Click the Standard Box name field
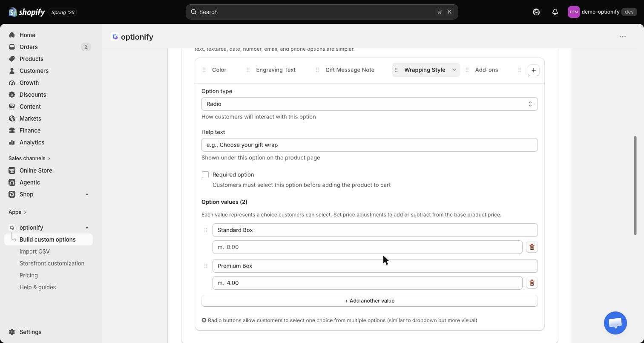The image size is (644, 343). tap(375, 230)
